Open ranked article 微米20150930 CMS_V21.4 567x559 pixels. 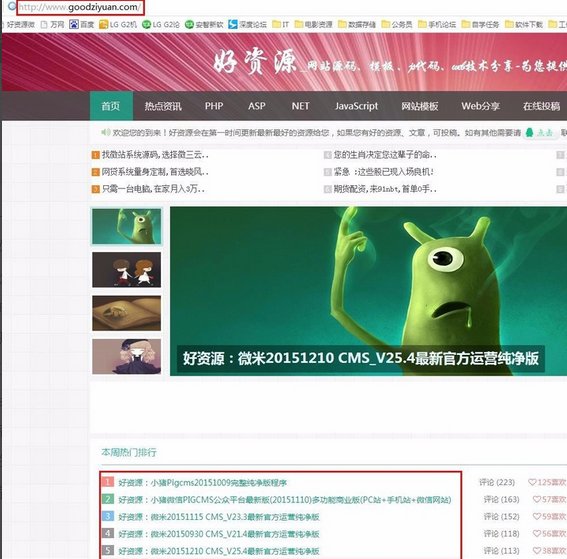coord(219,534)
